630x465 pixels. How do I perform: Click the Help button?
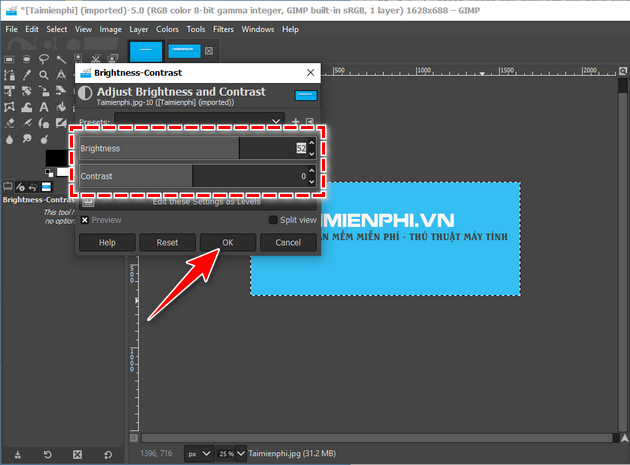[x=107, y=242]
